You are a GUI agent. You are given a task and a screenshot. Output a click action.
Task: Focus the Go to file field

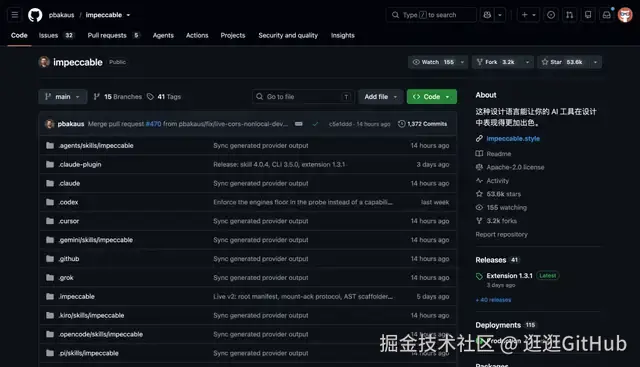(x=303, y=97)
